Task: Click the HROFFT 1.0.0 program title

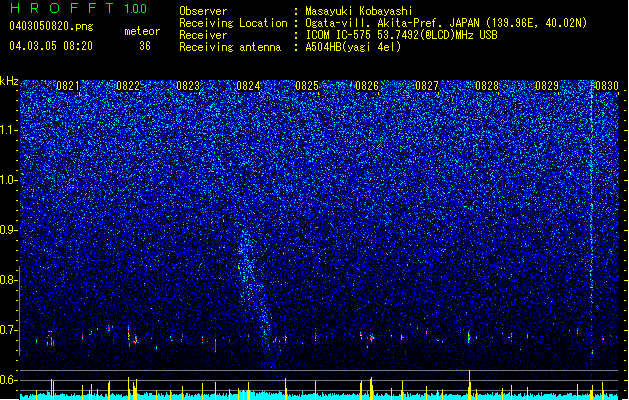Action: tap(79, 8)
